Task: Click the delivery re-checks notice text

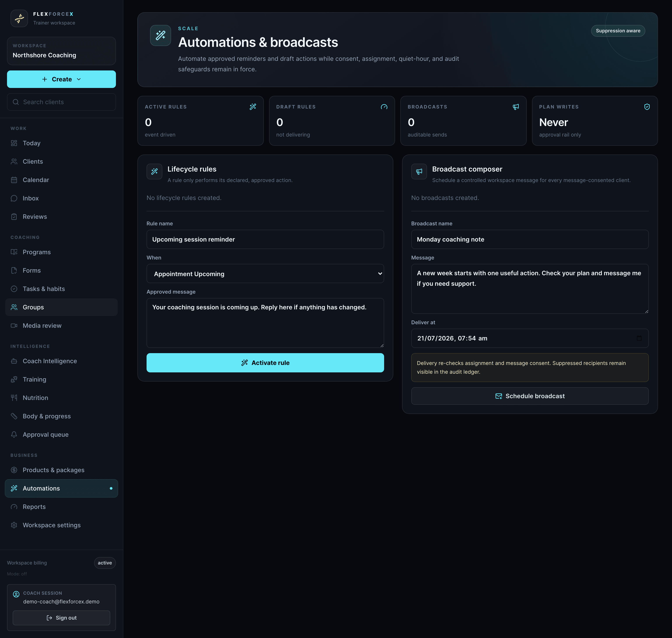Action: pyautogui.click(x=521, y=367)
